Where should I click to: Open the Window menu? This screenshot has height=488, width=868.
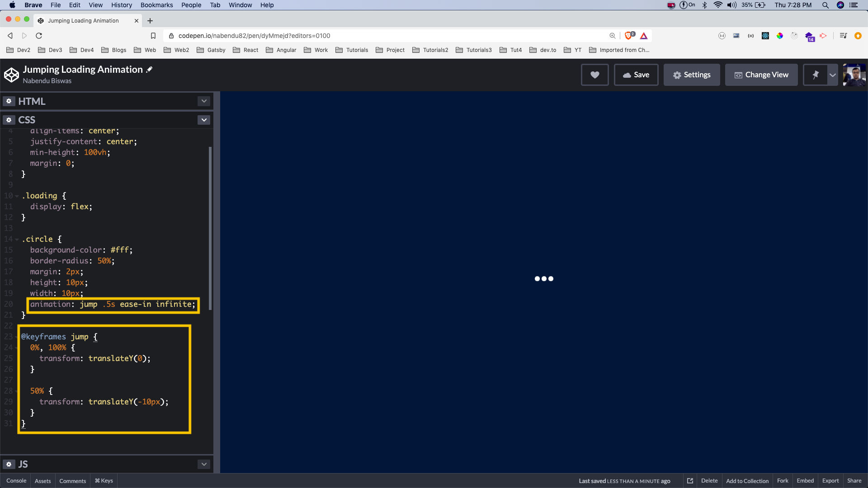tap(240, 5)
